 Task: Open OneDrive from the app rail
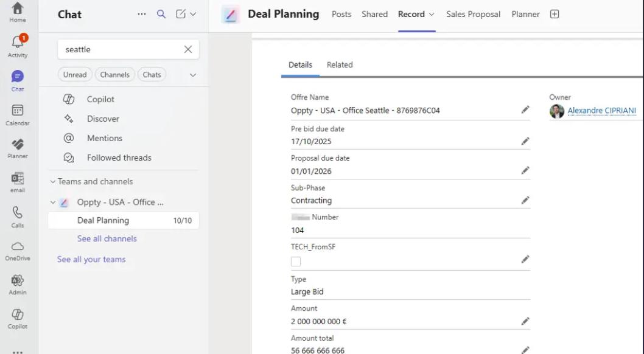(x=18, y=250)
